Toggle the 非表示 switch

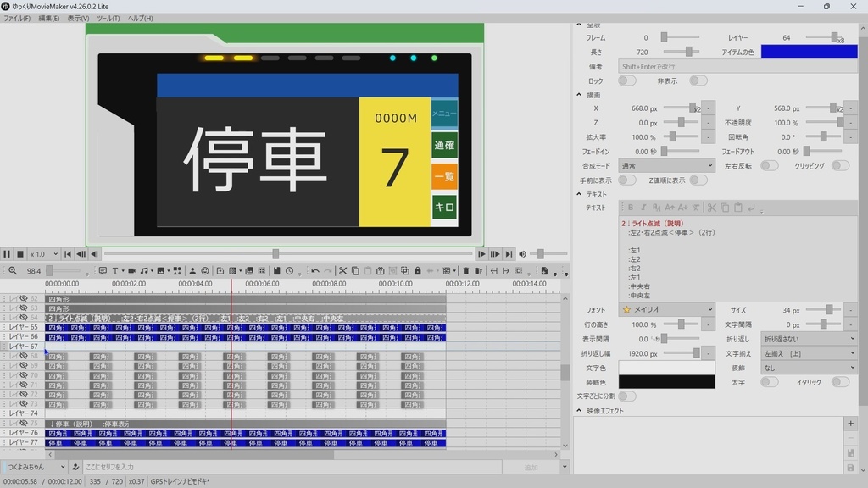698,80
